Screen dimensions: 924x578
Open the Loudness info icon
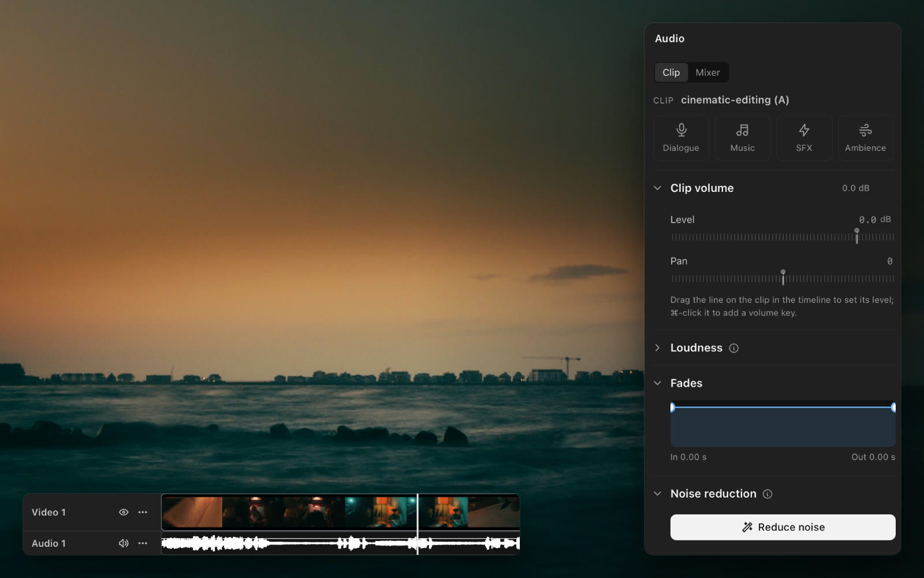tap(733, 348)
